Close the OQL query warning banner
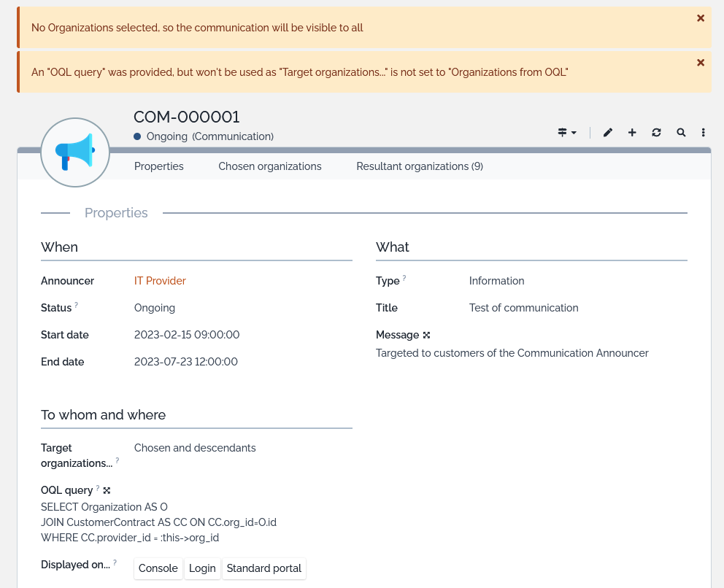Image resolution: width=724 pixels, height=588 pixels. pos(701,63)
